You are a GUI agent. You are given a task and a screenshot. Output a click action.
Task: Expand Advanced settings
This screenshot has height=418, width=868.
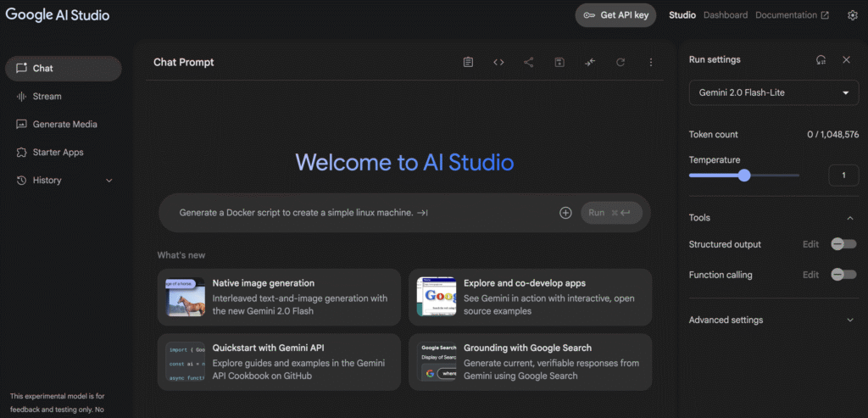pos(850,320)
